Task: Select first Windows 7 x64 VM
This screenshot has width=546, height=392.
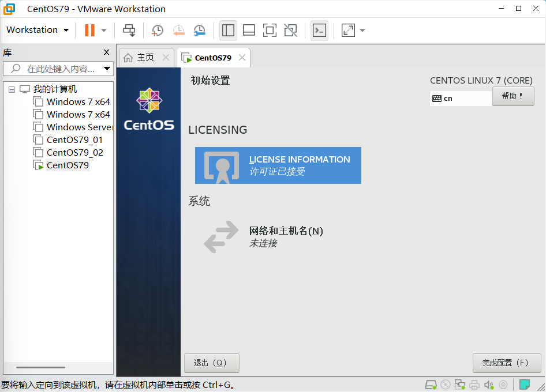Action: (x=72, y=102)
